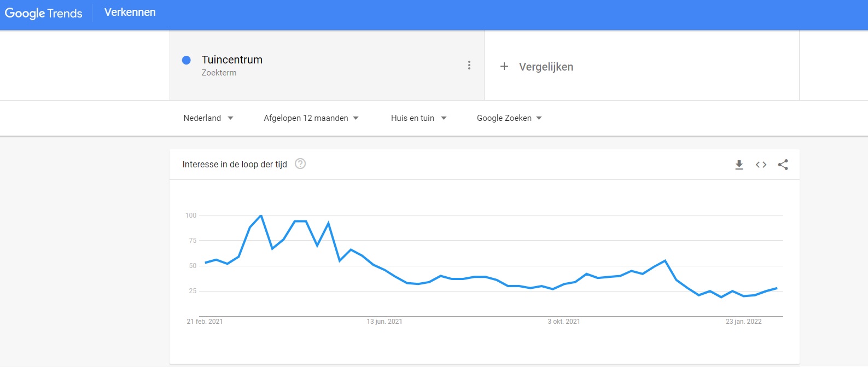The image size is (868, 367).
Task: Click the 23 jan. 2022 axis label
Action: coord(743,322)
